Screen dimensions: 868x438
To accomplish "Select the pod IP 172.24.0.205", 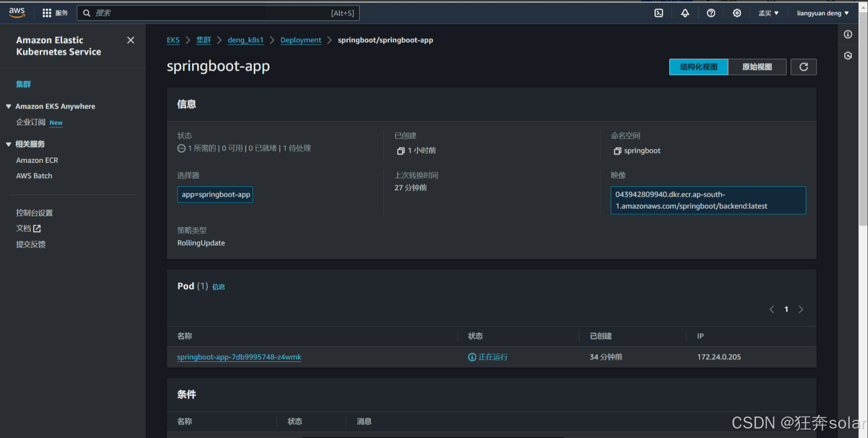I will click(719, 357).
